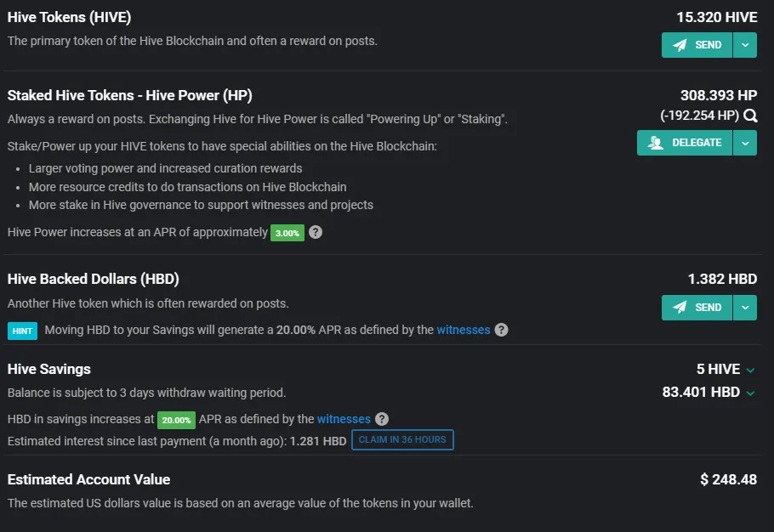Click the help icon after the HBD hint
Screen dimensions: 774x532
coord(501,330)
